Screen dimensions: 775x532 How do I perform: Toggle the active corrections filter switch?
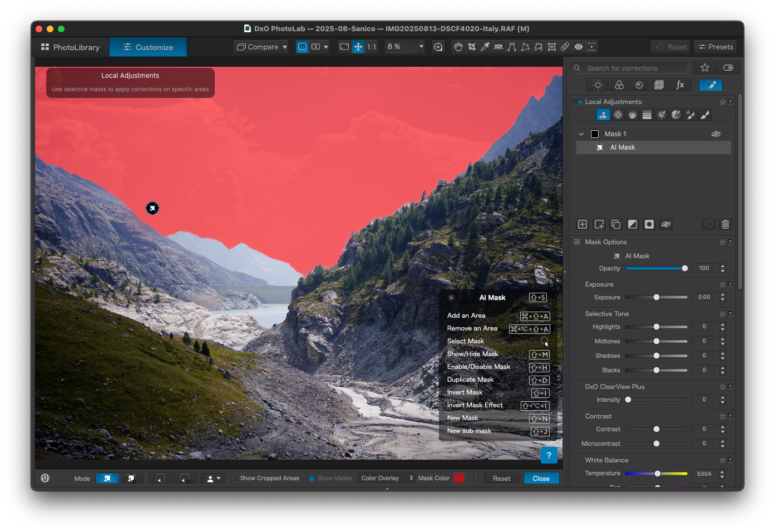[x=728, y=68]
